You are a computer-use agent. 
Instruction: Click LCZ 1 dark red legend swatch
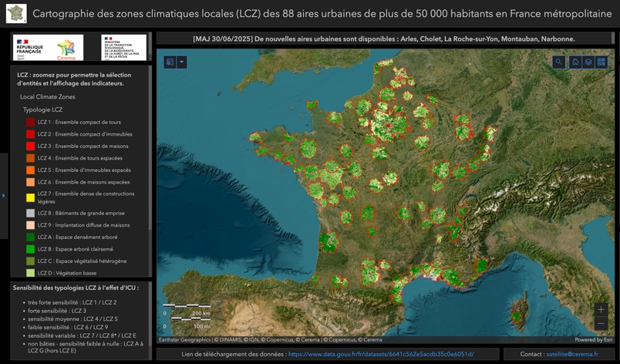pos(30,122)
